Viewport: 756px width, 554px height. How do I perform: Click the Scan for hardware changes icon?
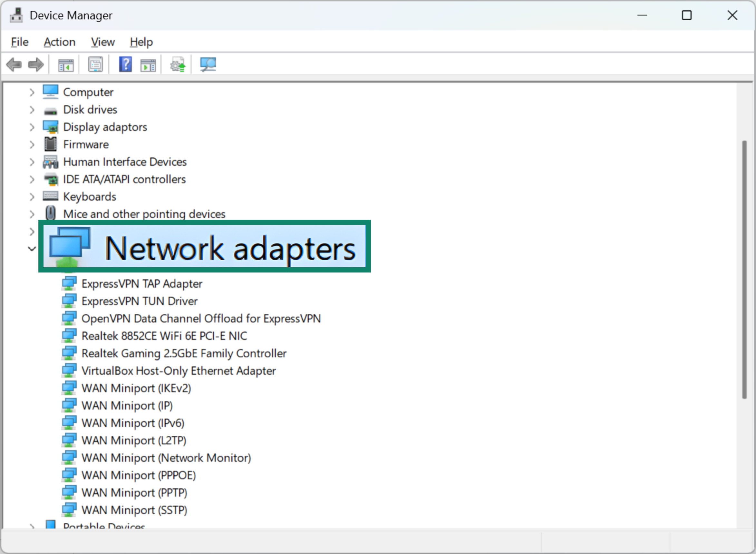click(x=208, y=64)
